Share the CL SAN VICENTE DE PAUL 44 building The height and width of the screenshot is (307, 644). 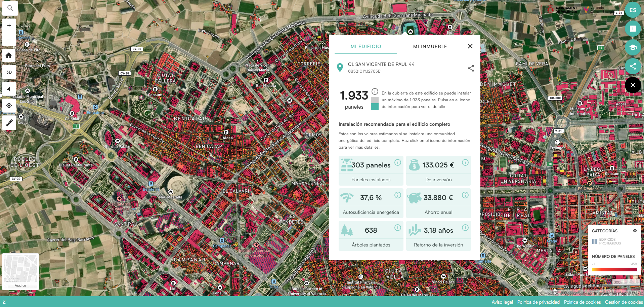coord(471,68)
